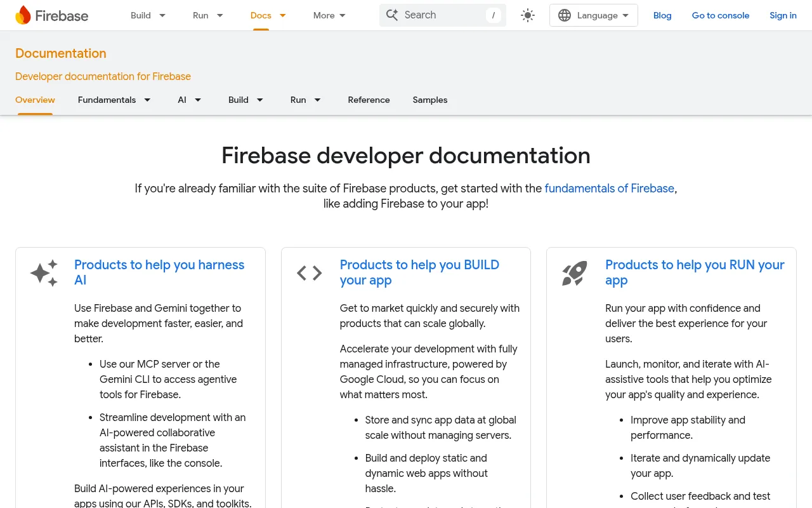Image resolution: width=812 pixels, height=508 pixels.
Task: Click the slash shortcut key badge in search
Action: (494, 15)
